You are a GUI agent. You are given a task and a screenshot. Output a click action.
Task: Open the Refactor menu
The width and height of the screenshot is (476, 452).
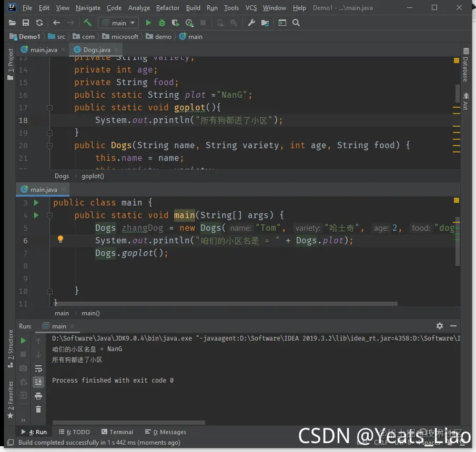point(168,7)
